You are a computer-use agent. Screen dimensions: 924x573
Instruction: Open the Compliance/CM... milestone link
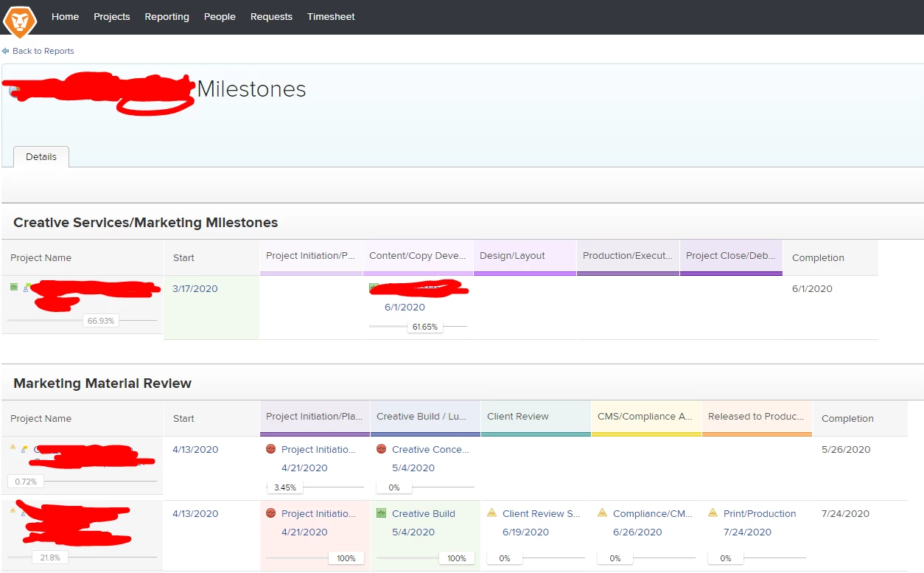653,513
